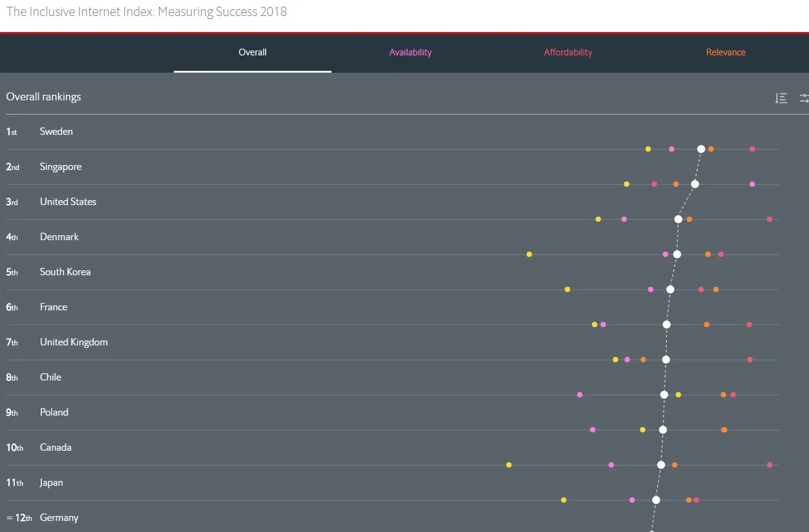This screenshot has width=809, height=532.
Task: Click the Inclusive Internet Index page title
Action: pos(147,12)
